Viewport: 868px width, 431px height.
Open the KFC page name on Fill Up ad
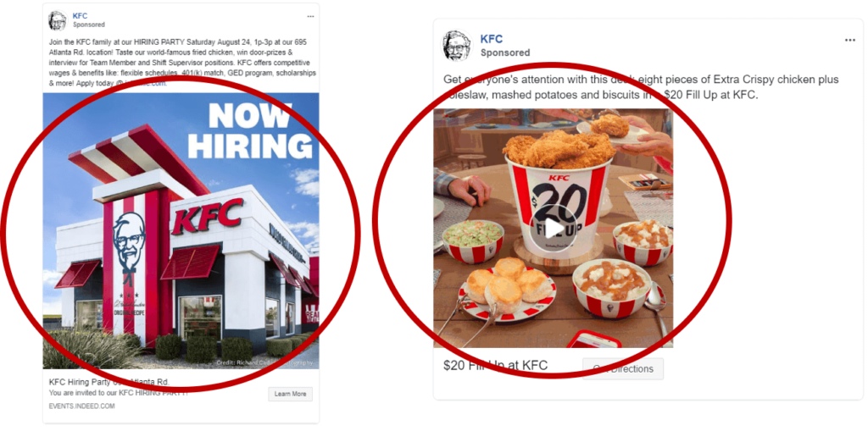click(x=491, y=39)
